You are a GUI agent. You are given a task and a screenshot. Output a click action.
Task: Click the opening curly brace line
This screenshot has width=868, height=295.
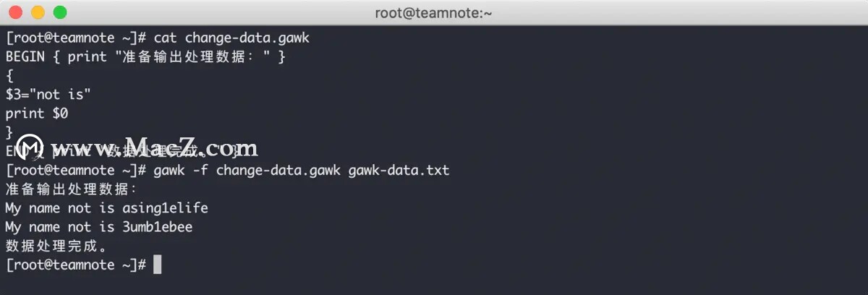click(9, 75)
